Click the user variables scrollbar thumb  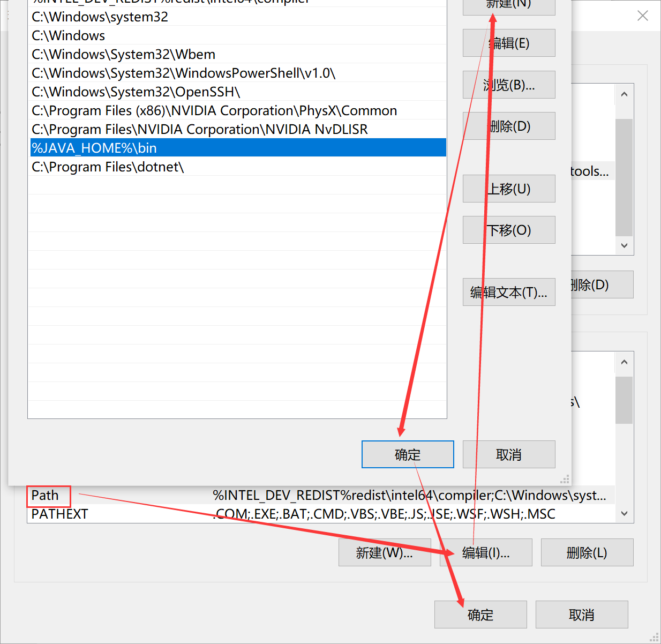[x=624, y=177]
